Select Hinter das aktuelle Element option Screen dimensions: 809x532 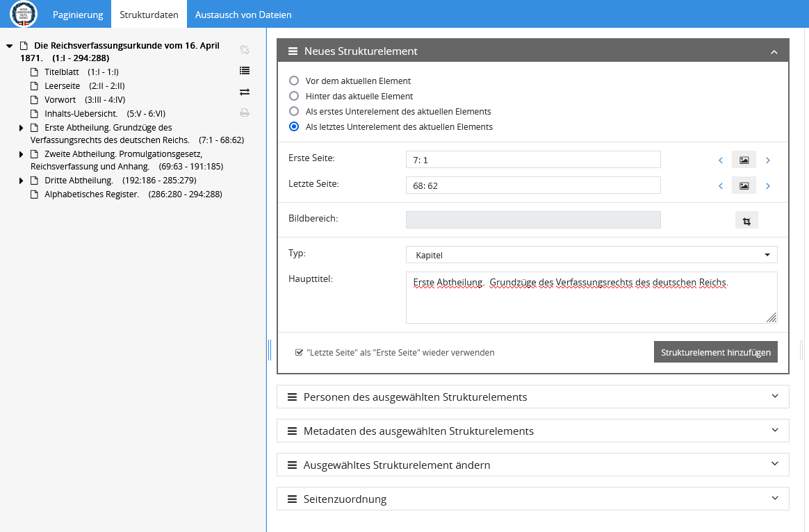tap(294, 96)
